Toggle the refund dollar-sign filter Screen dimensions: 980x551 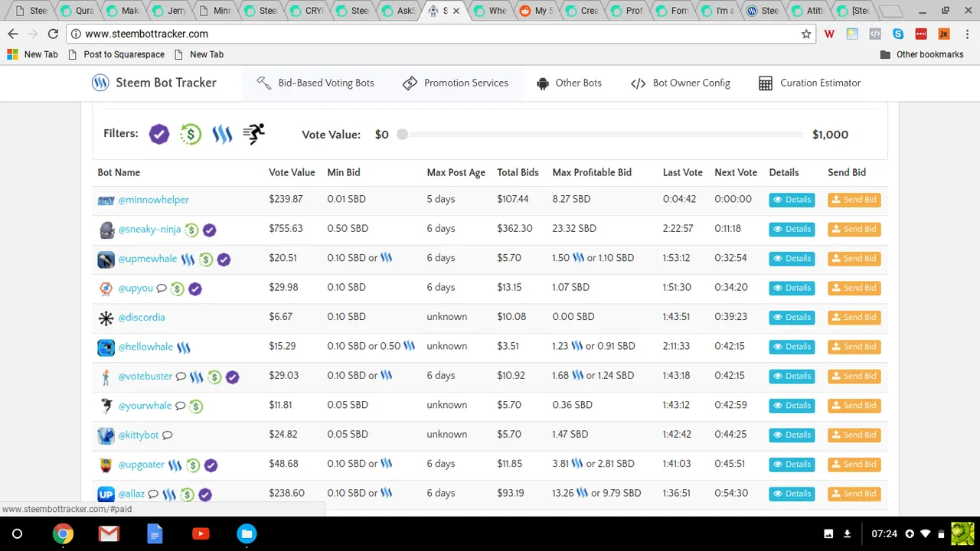[x=191, y=134]
